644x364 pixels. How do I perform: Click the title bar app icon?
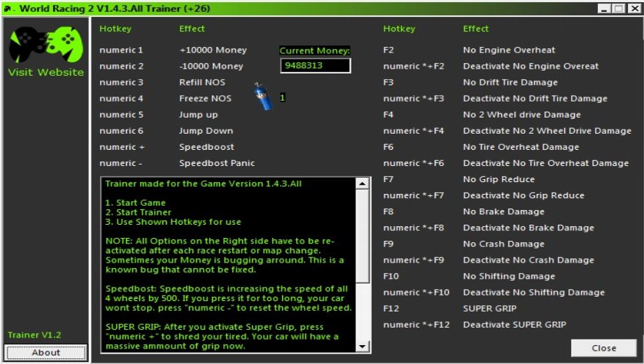click(x=8, y=8)
